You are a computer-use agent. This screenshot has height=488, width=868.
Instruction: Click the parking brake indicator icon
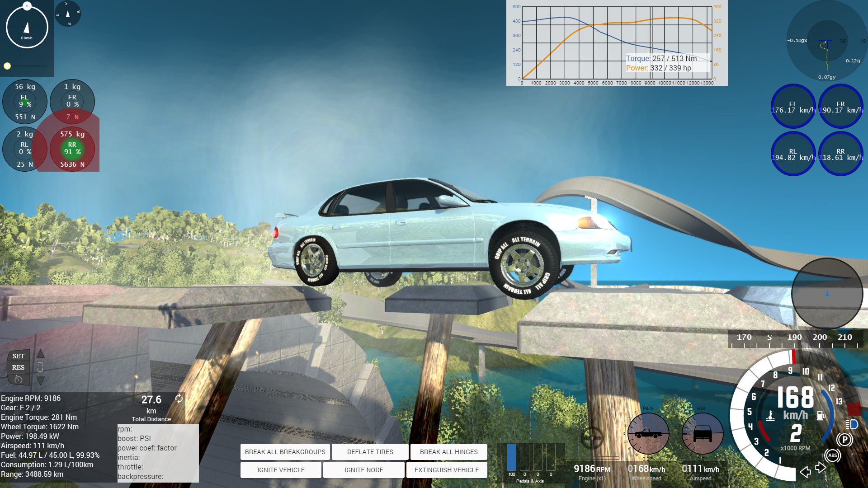tap(844, 439)
